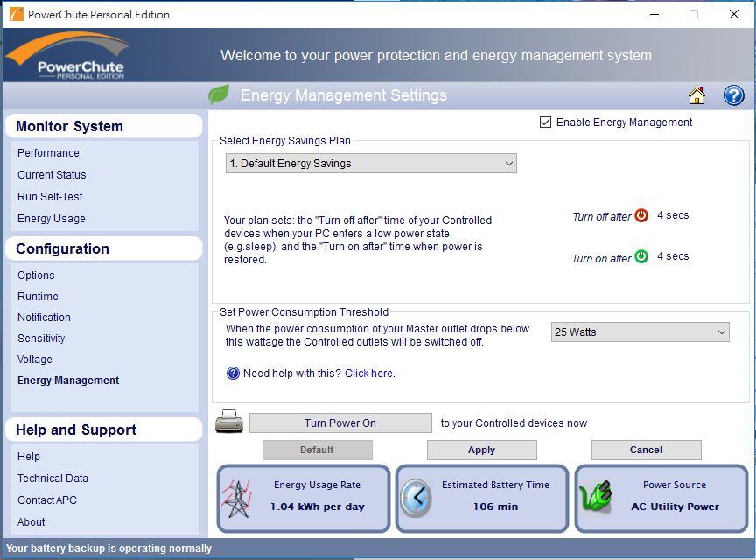The width and height of the screenshot is (756, 560).
Task: Follow the 'Click here' help link
Action: [370, 374]
